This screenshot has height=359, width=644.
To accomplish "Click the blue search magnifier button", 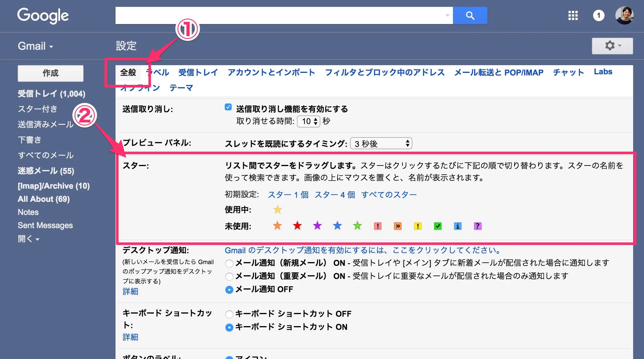I will pyautogui.click(x=470, y=15).
